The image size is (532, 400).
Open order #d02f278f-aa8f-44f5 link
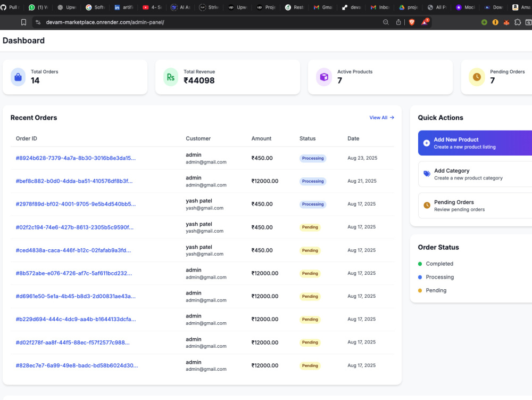click(x=72, y=342)
